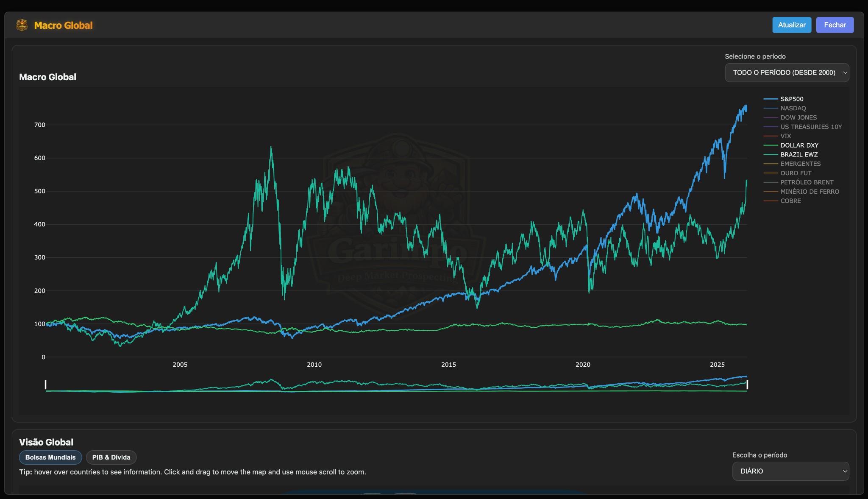Viewport: 868px width, 499px height.
Task: Open the DIÁRIO period dropdown
Action: click(x=790, y=471)
